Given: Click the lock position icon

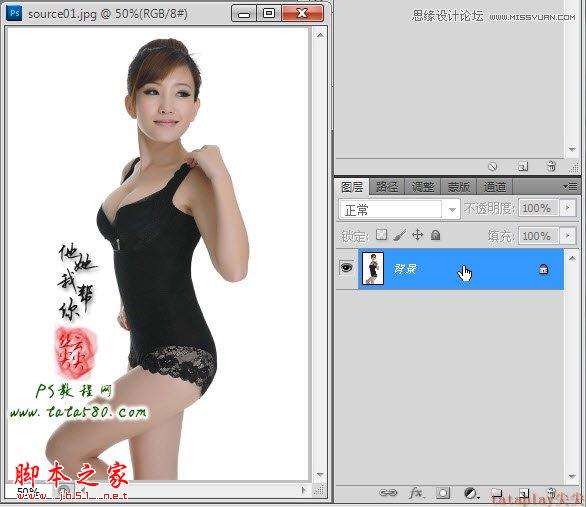Looking at the screenshot, I should [x=417, y=235].
